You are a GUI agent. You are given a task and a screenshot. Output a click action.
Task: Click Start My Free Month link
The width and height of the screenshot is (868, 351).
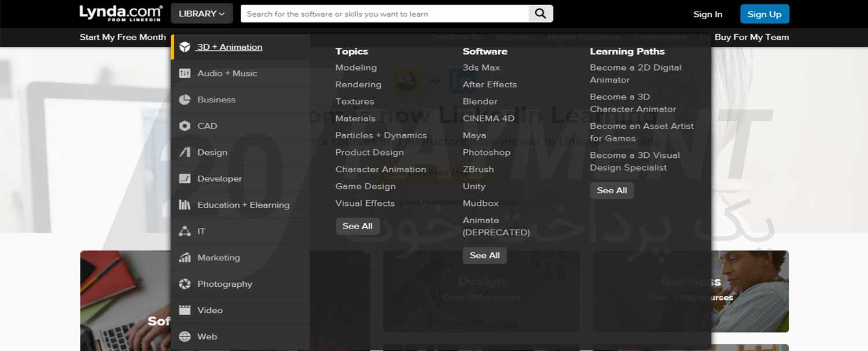coord(123,37)
